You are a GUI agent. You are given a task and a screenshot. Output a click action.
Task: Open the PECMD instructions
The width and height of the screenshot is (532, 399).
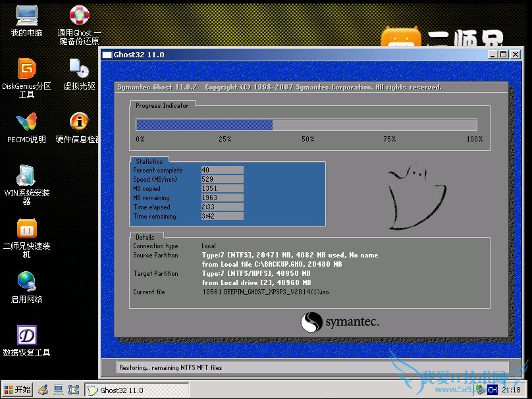(26, 125)
